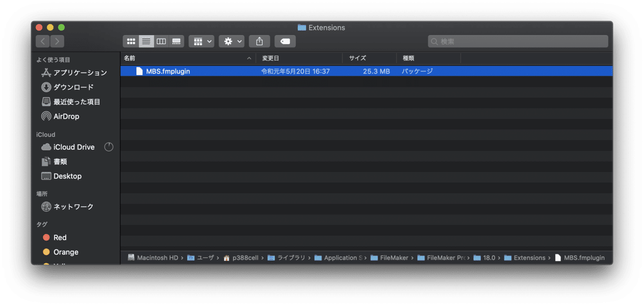The image size is (644, 306).
Task: Open the group-by arrangement dropdown
Action: pyautogui.click(x=201, y=41)
